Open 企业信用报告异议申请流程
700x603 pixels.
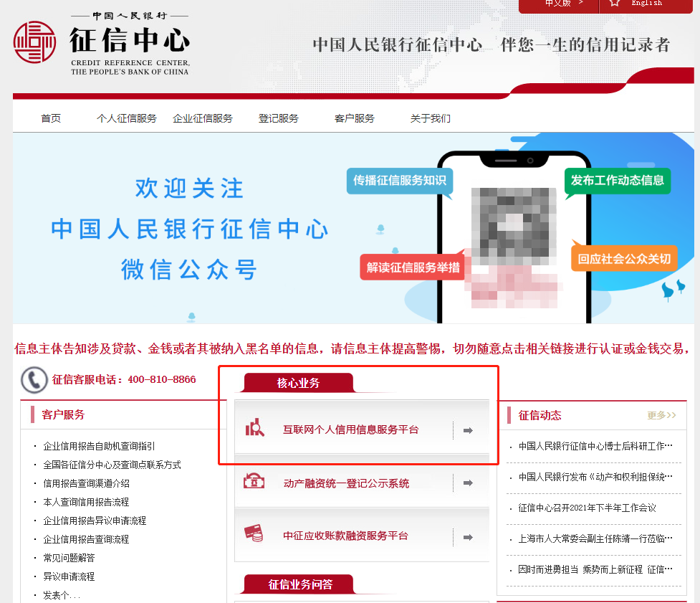click(x=95, y=521)
